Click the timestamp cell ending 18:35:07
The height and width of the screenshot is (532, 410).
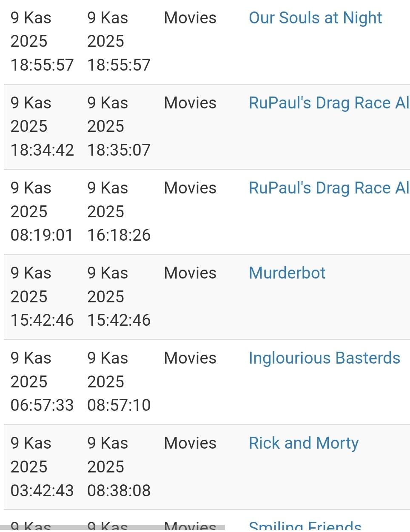pos(119,126)
